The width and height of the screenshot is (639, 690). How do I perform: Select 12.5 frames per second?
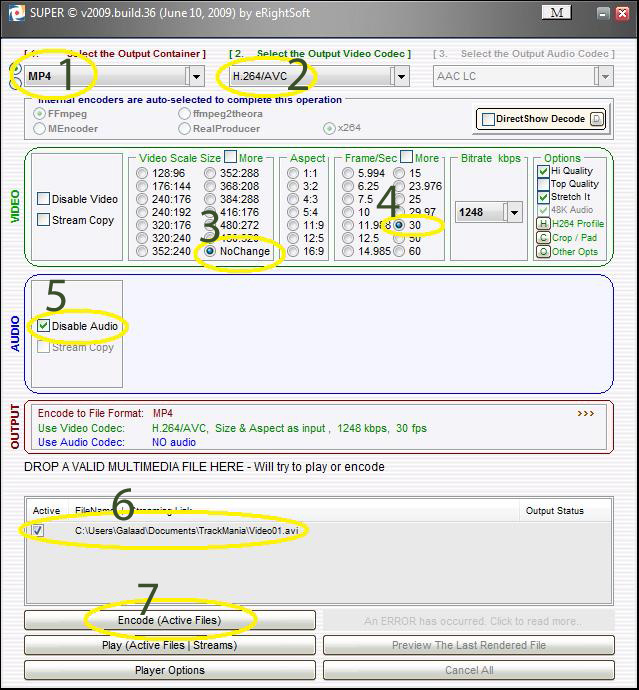point(348,238)
